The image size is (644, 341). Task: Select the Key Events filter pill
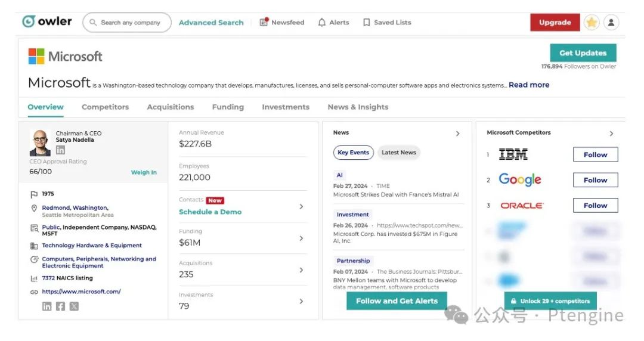click(x=353, y=153)
